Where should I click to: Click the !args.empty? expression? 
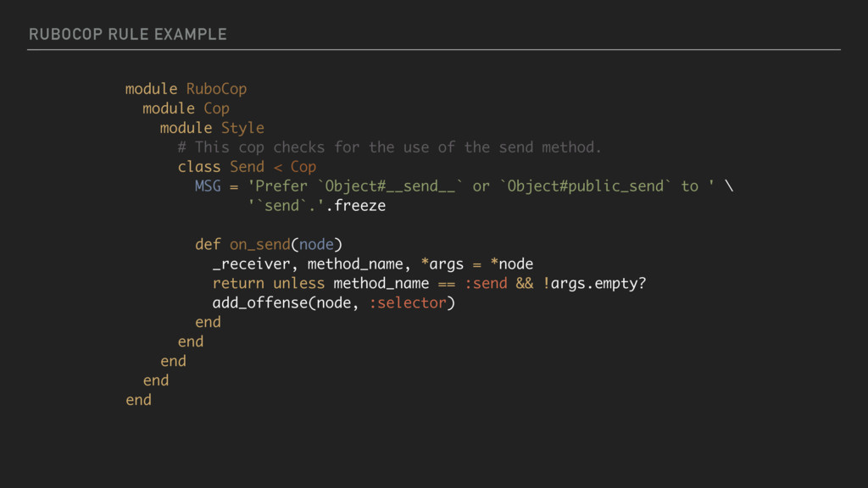coord(594,283)
